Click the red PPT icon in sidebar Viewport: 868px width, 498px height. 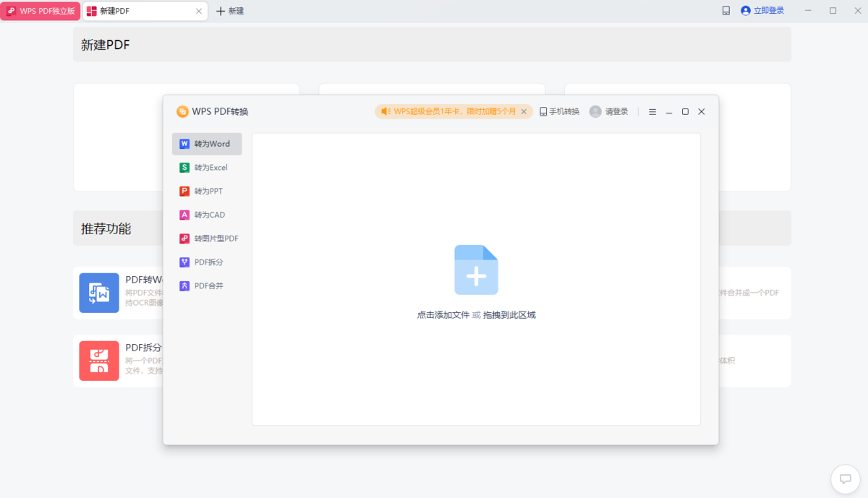pyautogui.click(x=184, y=192)
